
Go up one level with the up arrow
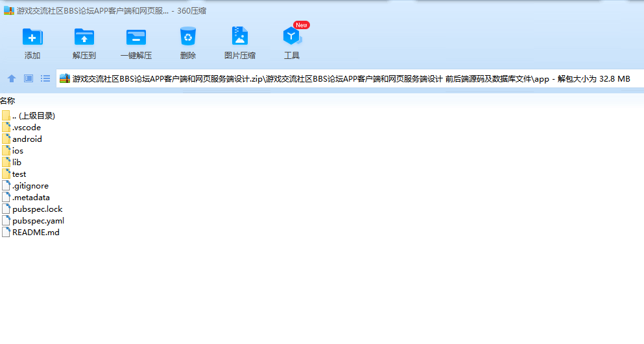[x=12, y=78]
